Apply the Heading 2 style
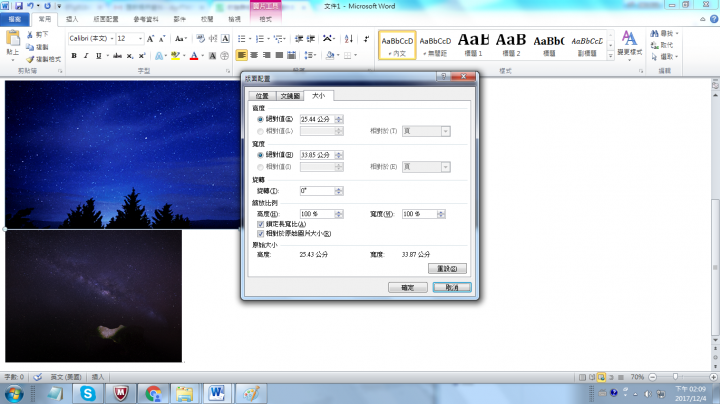 click(511, 45)
